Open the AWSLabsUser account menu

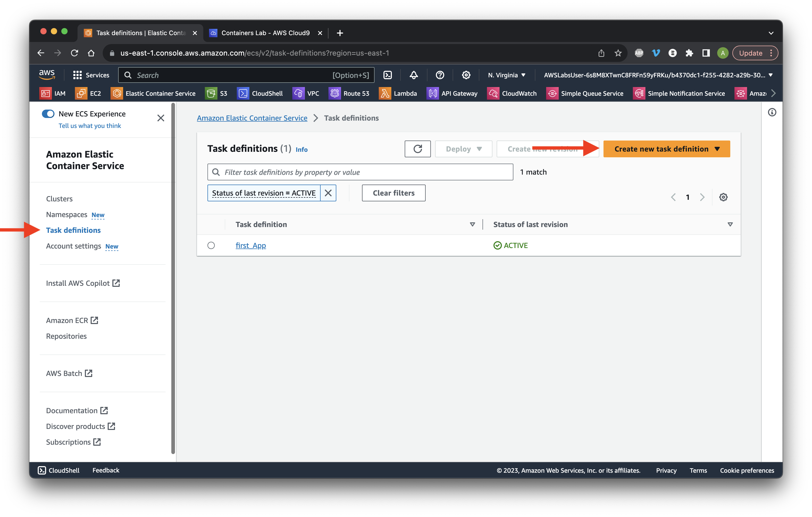point(658,75)
